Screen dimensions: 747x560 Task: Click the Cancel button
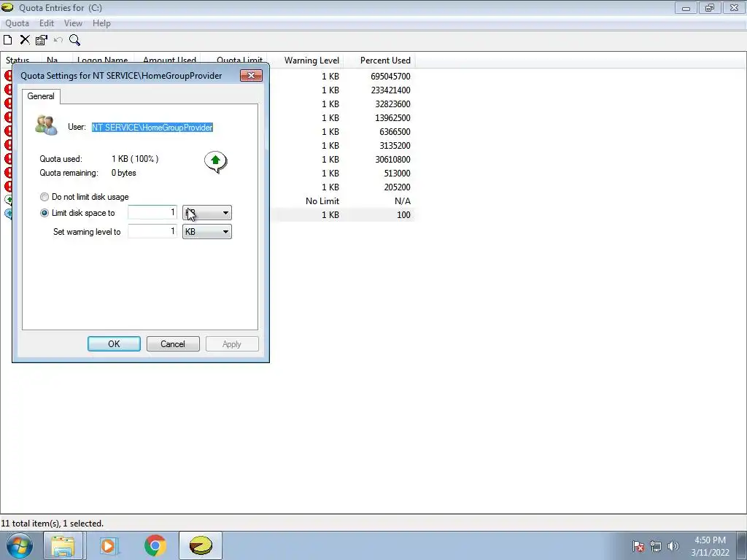[x=173, y=344]
